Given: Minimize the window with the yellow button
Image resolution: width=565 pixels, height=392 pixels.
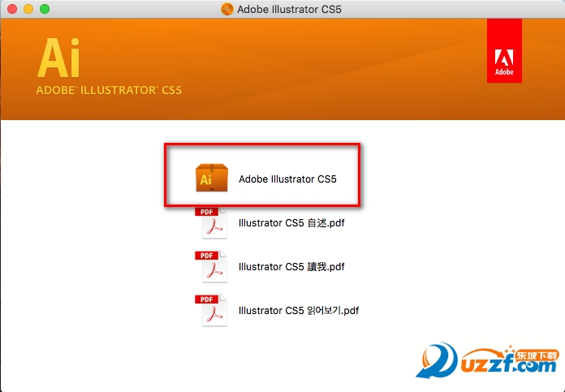Looking at the screenshot, I should coord(28,9).
